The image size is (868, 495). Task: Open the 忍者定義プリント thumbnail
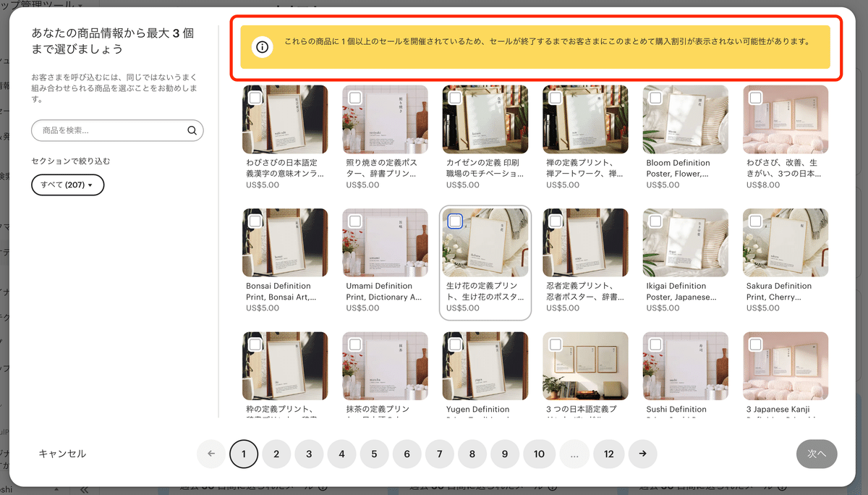click(x=585, y=242)
